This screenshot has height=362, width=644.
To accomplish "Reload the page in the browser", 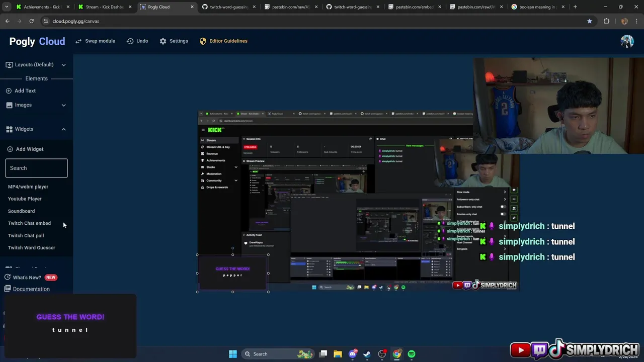I will [31, 21].
